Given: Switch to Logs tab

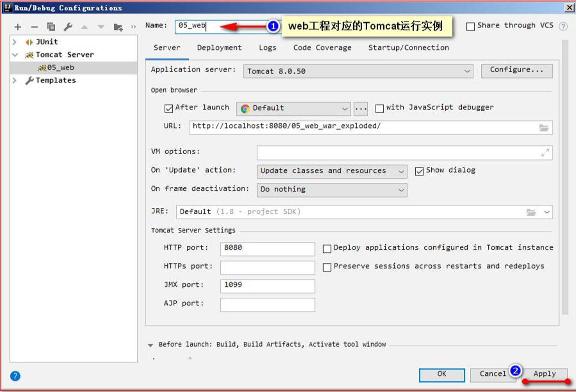Looking at the screenshot, I should [267, 48].
